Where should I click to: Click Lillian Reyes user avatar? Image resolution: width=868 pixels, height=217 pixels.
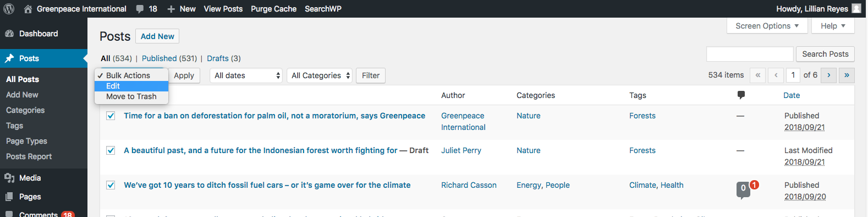856,9
